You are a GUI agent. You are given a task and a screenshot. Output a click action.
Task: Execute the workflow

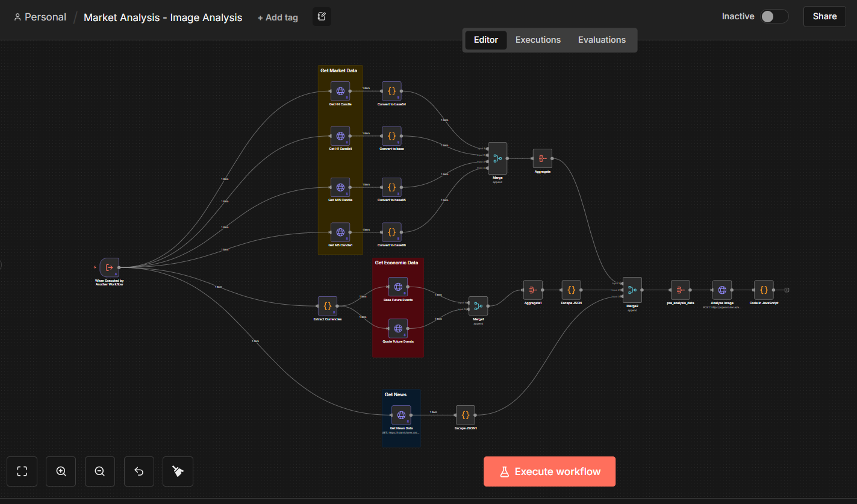click(549, 471)
